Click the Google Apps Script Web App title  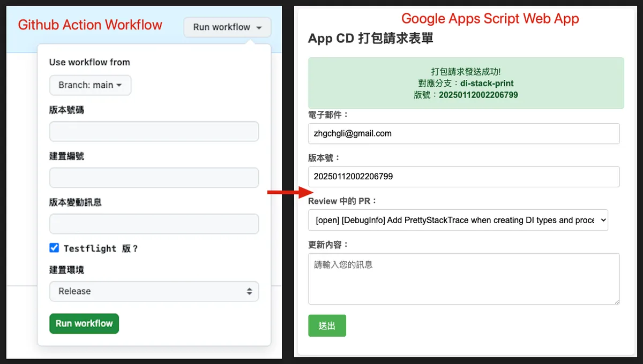490,19
